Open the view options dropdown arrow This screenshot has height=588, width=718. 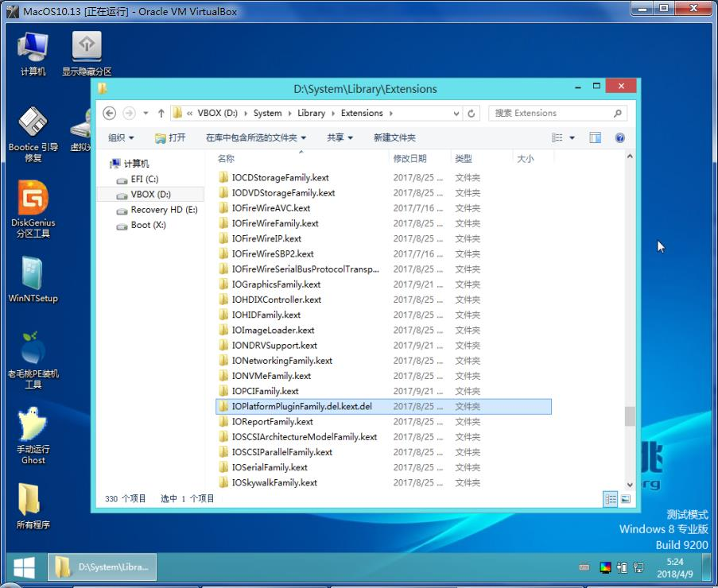pos(572,137)
